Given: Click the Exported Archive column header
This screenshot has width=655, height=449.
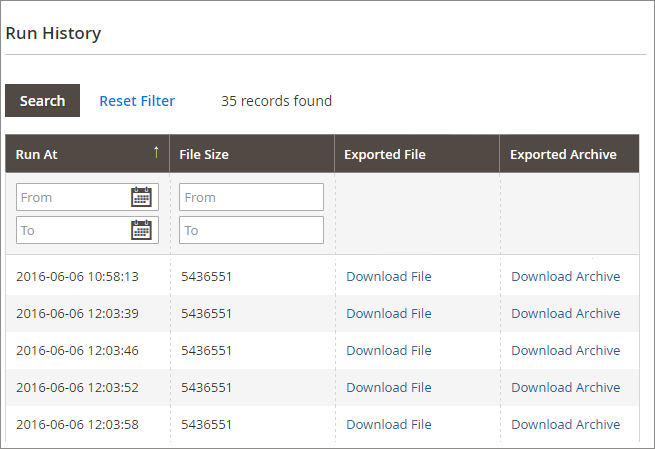Looking at the screenshot, I should pos(563,154).
